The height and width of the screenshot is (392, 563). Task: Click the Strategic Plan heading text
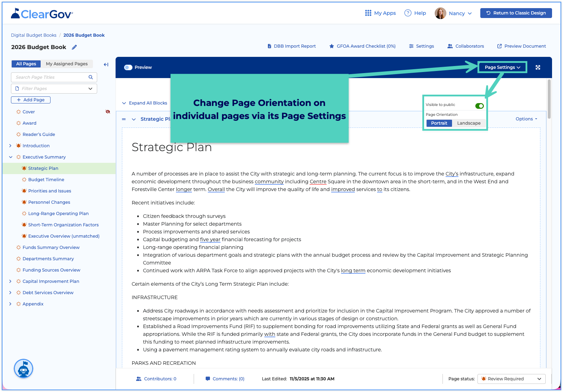[x=171, y=147]
